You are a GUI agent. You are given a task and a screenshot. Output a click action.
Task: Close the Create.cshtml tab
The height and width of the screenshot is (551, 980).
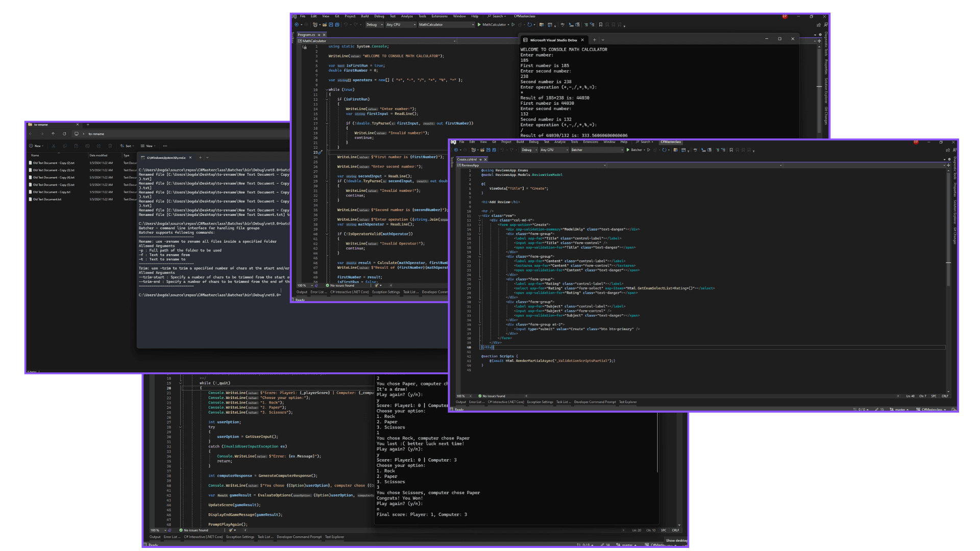tap(485, 159)
